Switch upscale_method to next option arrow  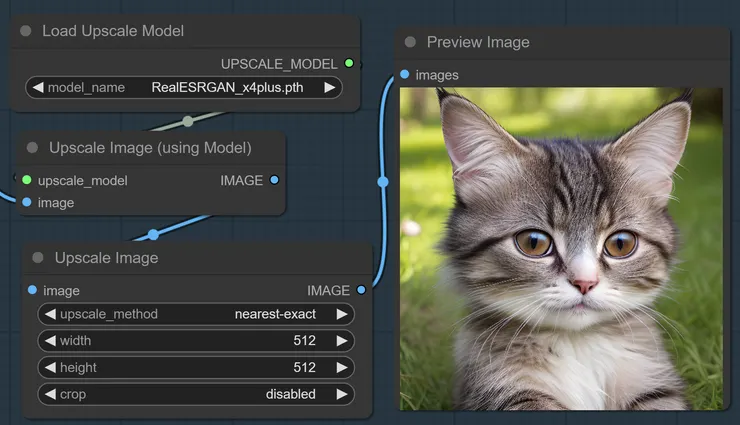342,314
